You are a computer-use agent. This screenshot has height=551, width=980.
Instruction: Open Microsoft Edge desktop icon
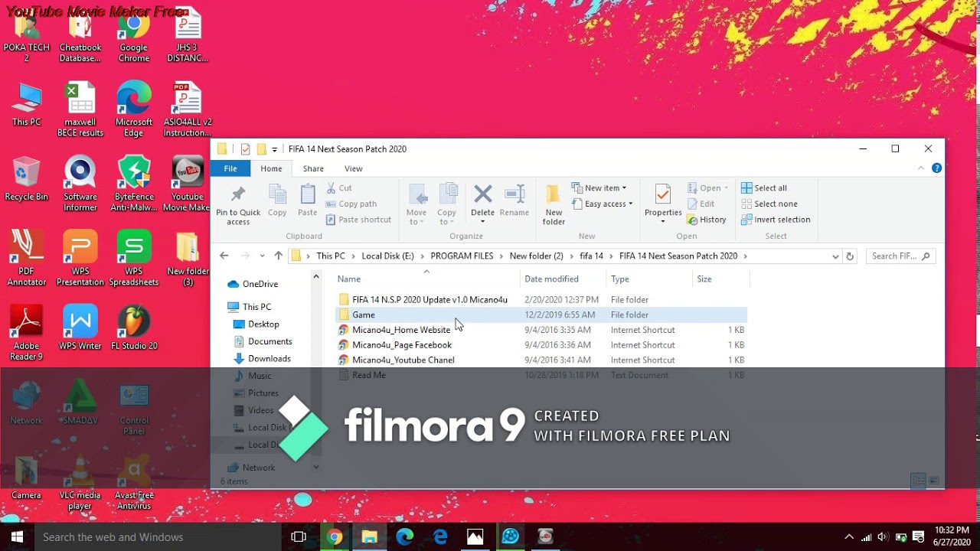(133, 109)
